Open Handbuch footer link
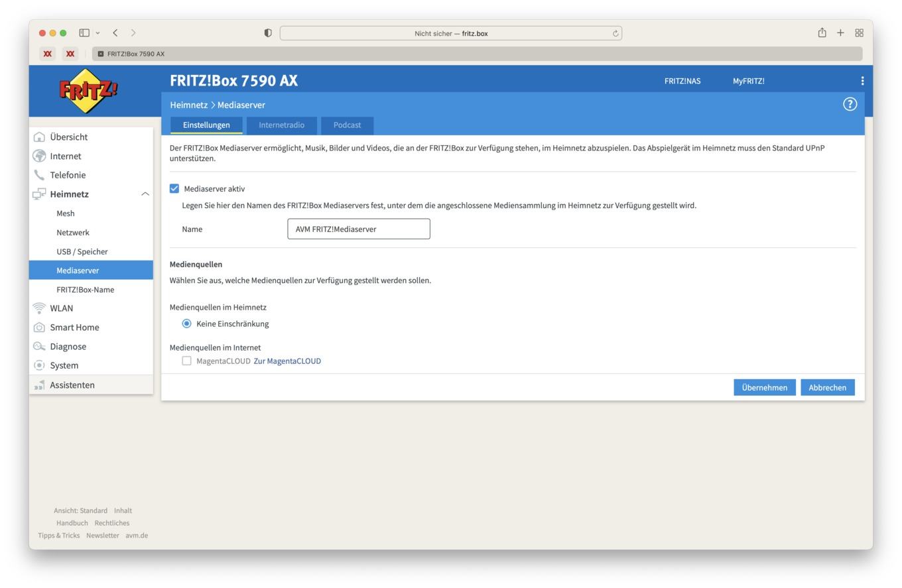The image size is (902, 588). point(72,523)
